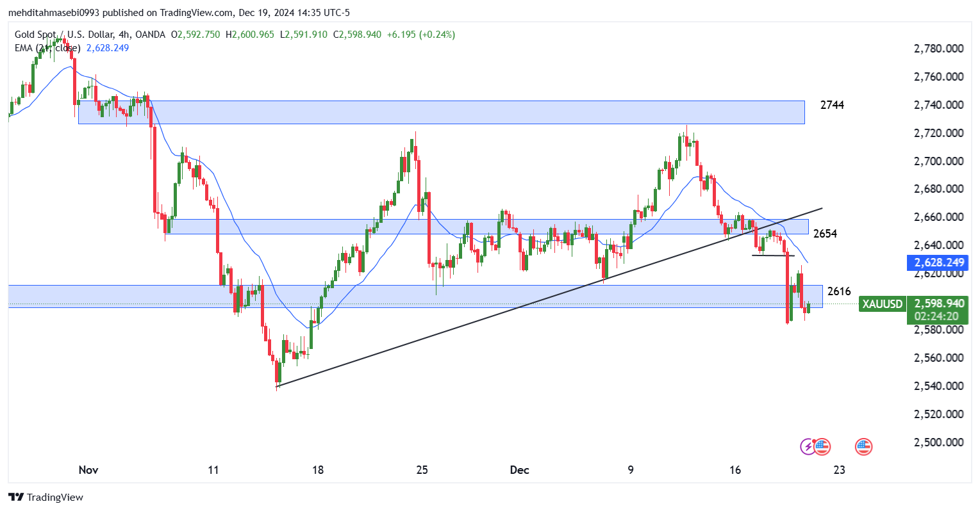
Task: Click the 11 date label on time axis
Action: coord(213,470)
